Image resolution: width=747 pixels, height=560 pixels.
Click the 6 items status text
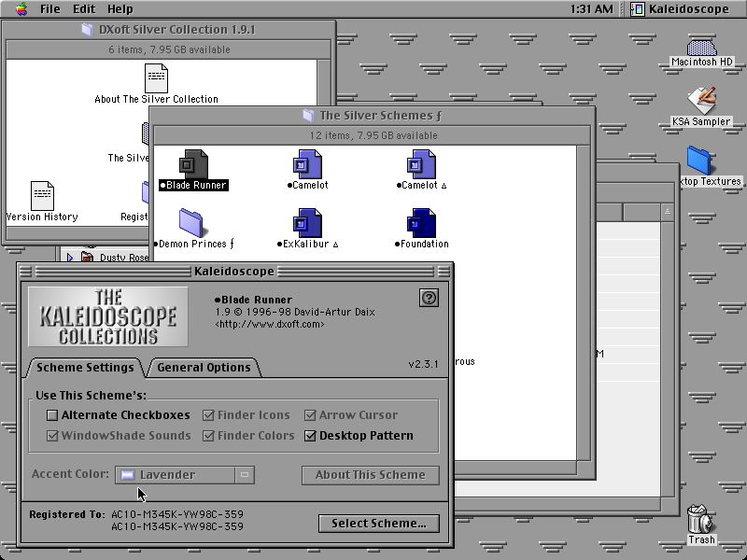click(x=169, y=49)
